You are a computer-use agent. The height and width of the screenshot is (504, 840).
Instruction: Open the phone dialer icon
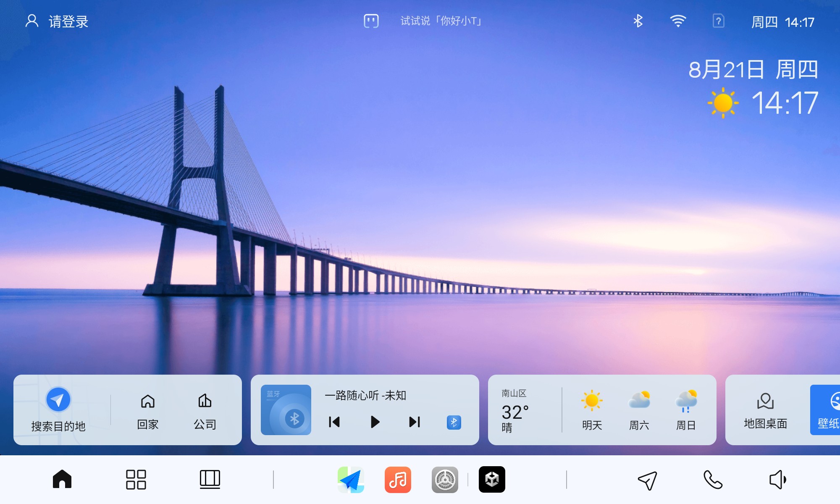pos(713,480)
